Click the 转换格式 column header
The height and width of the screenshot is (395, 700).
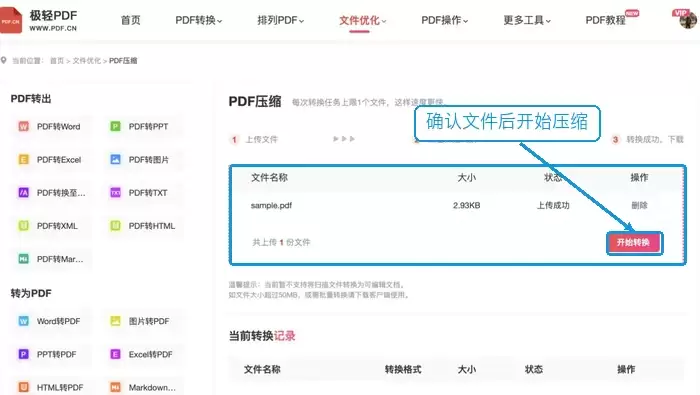403,369
